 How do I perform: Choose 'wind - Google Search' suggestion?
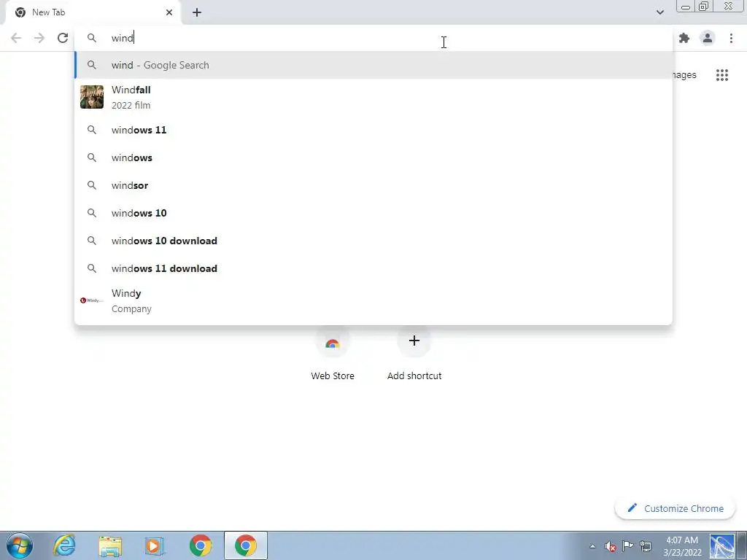373,65
